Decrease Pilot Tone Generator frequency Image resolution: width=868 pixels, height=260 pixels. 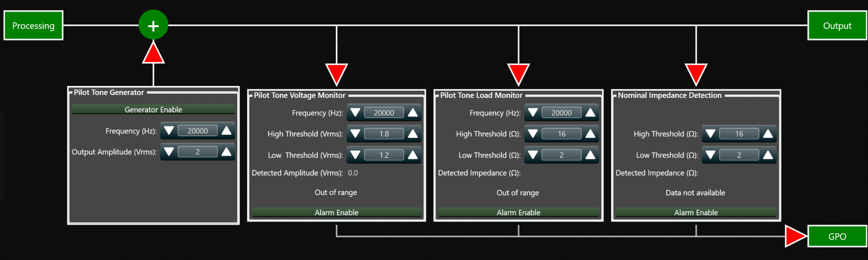tap(169, 130)
